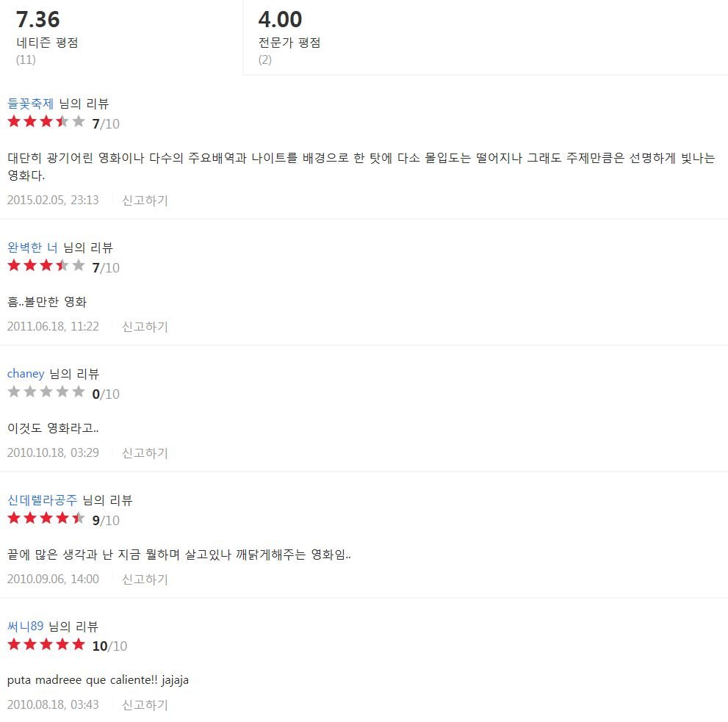The width and height of the screenshot is (728, 722).
Task: Click the 0/10 score on chaney's review
Action: coord(106,394)
